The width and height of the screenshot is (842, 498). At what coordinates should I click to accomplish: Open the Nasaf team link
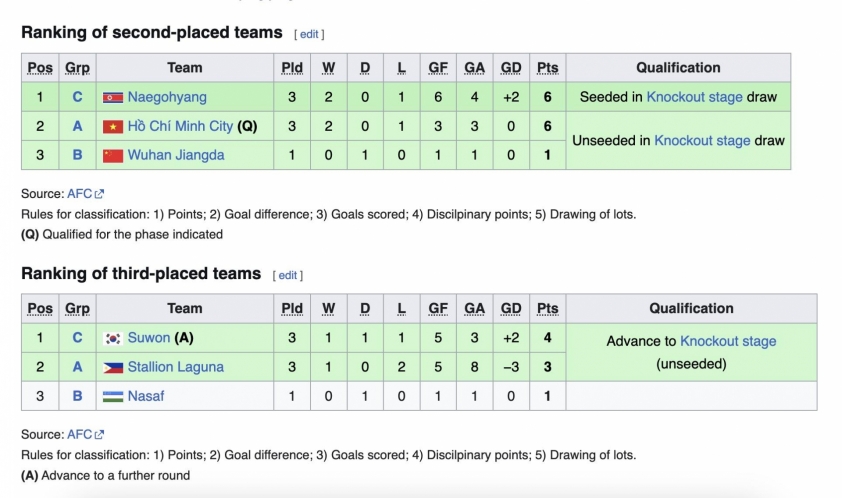[146, 396]
